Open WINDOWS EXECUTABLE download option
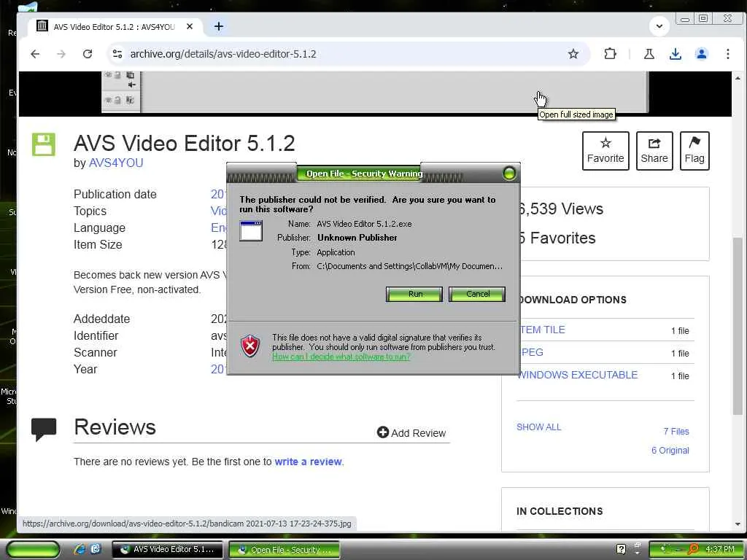Screen dimensions: 747x560 pyautogui.click(x=578, y=375)
